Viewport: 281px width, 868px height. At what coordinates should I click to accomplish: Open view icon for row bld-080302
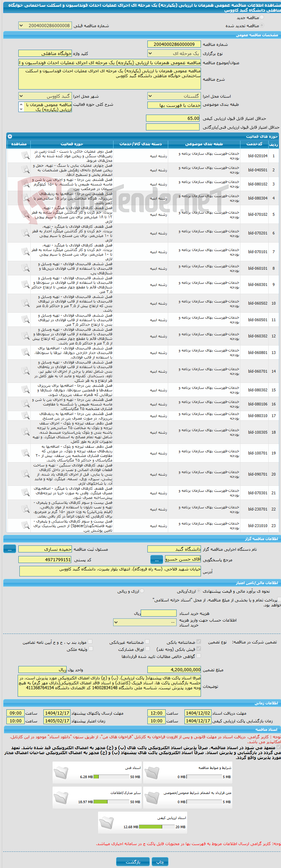point(25,390)
